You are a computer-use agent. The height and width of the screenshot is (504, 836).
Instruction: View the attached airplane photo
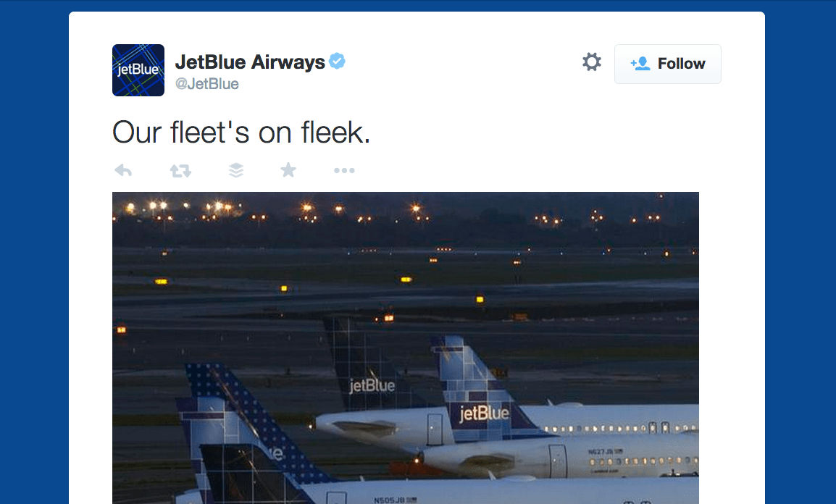pyautogui.click(x=405, y=348)
